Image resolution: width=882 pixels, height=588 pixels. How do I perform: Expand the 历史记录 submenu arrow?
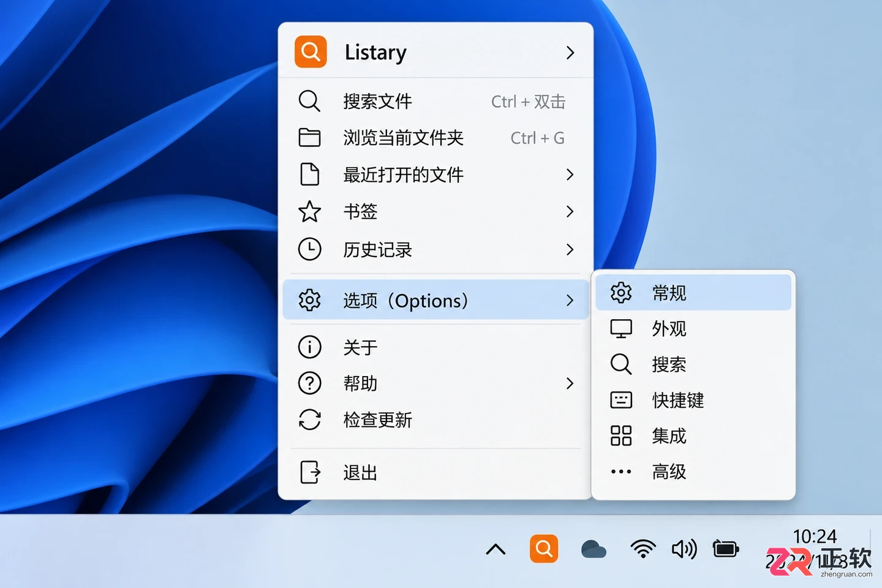[570, 249]
